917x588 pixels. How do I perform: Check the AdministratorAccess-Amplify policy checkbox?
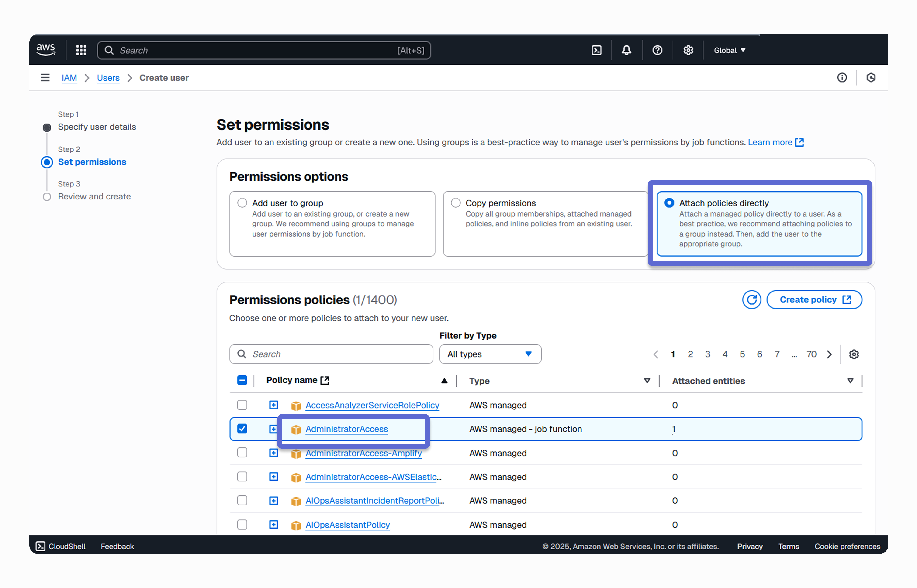pos(242,453)
